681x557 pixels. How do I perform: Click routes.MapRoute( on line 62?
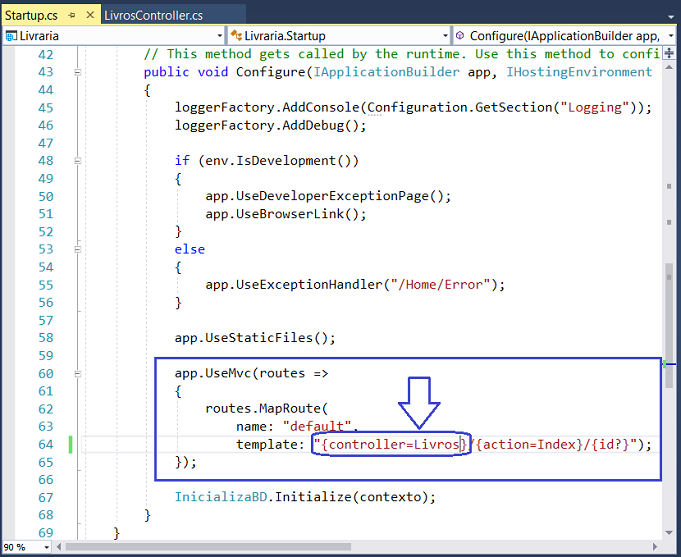tap(267, 409)
